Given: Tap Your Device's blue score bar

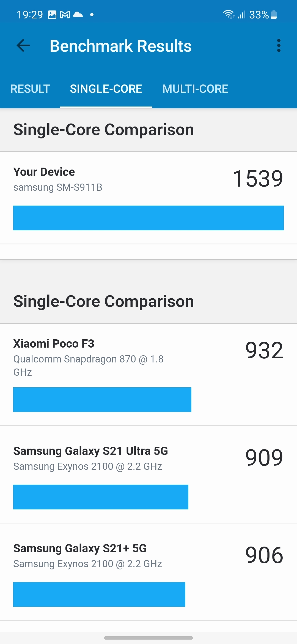Looking at the screenshot, I should [x=148, y=218].
